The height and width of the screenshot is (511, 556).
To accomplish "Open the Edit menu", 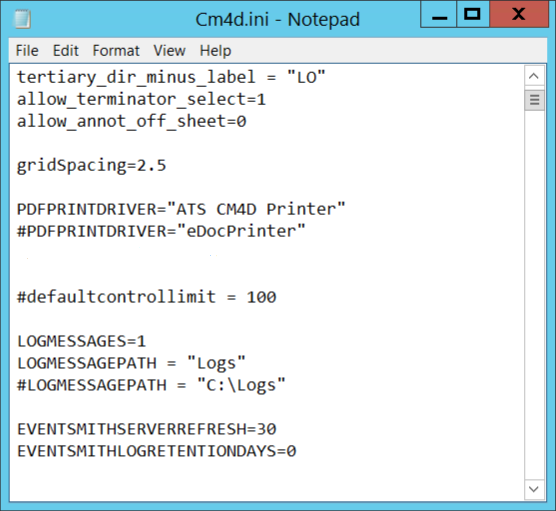I will [66, 50].
